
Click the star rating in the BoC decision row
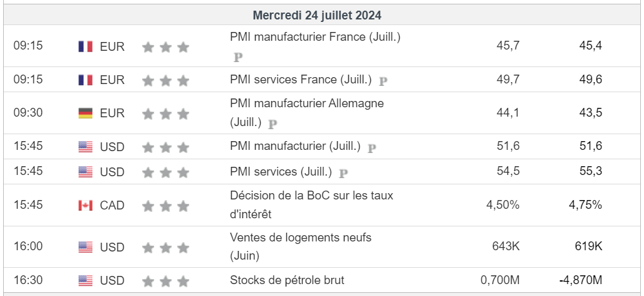tap(165, 205)
